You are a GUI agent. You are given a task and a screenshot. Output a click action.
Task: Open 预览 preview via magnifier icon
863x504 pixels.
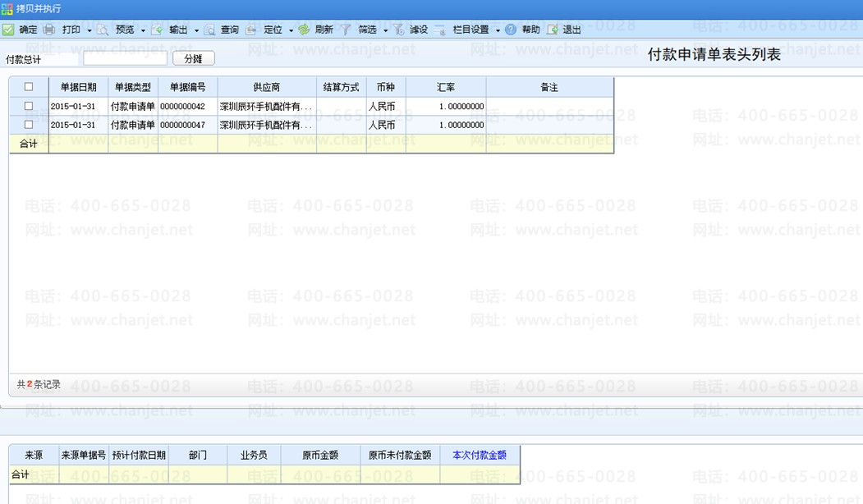click(x=103, y=30)
